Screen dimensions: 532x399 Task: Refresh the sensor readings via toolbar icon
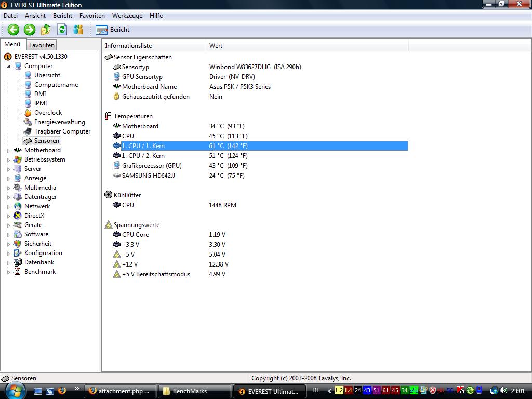click(62, 30)
